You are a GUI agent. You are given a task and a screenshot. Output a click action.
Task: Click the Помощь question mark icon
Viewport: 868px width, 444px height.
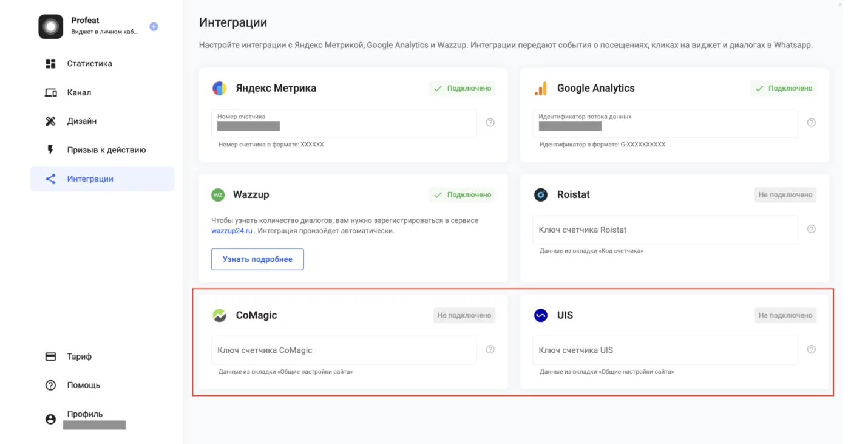51,385
